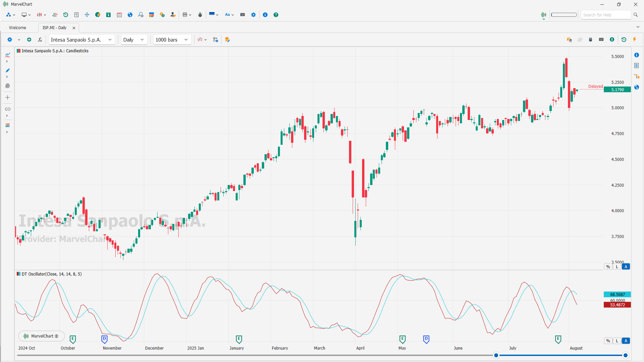The width and height of the screenshot is (644, 362).
Task: Open the Daily timeframe dropdown
Action: (134, 40)
